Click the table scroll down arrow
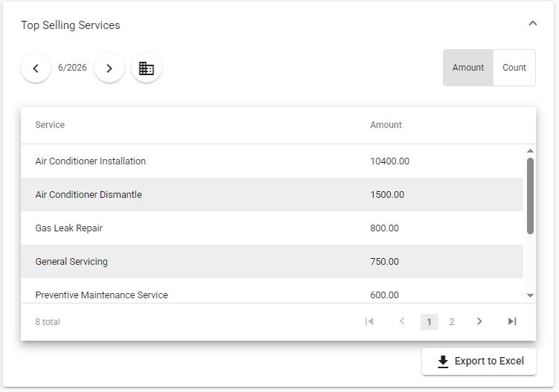Image resolution: width=559 pixels, height=392 pixels. (x=530, y=295)
